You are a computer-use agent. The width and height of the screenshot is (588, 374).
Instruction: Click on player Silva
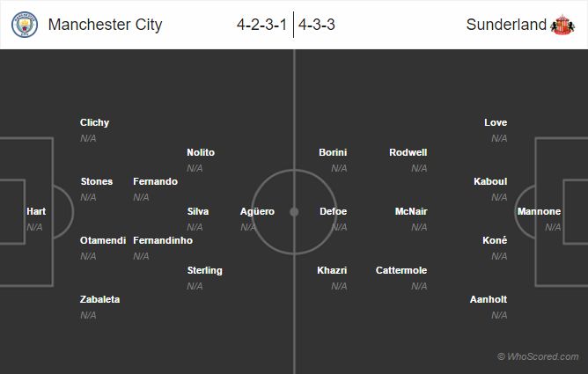(x=198, y=211)
